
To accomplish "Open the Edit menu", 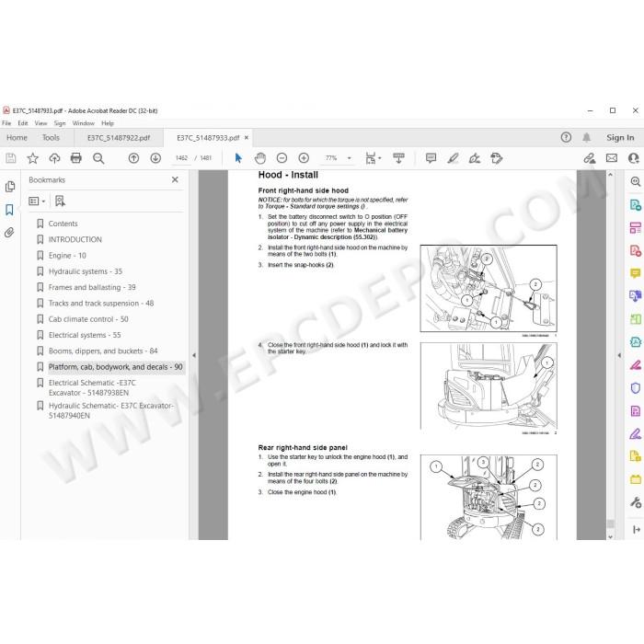I will [x=23, y=123].
